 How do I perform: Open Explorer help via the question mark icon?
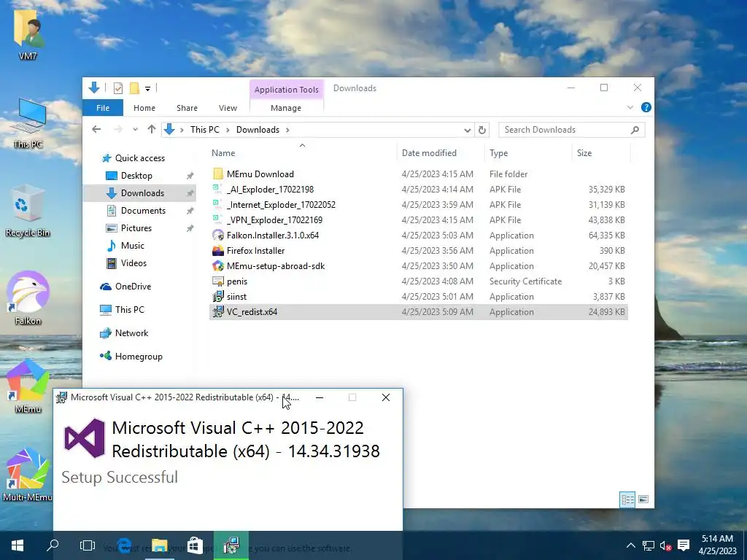point(646,108)
